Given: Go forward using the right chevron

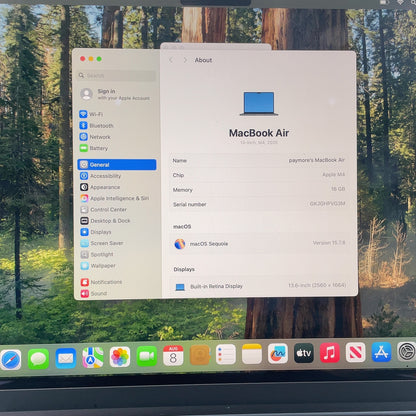Looking at the screenshot, I should [x=185, y=60].
